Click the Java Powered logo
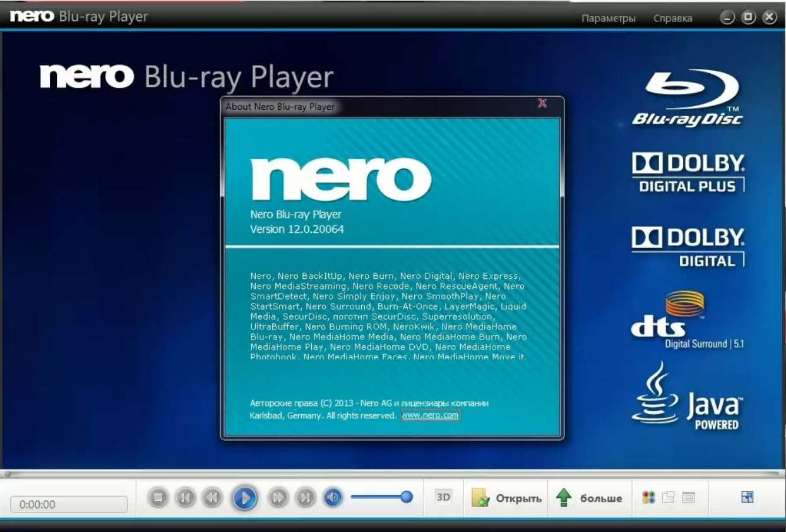 pyautogui.click(x=688, y=396)
